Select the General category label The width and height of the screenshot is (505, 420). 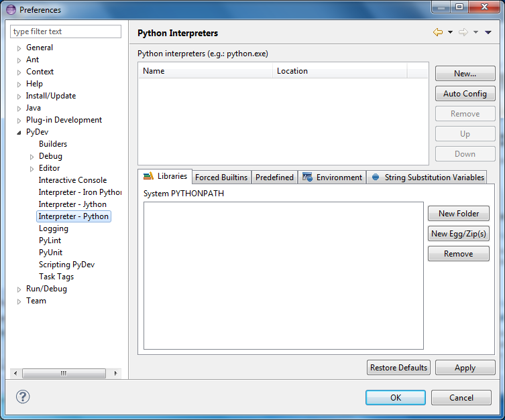[40, 48]
